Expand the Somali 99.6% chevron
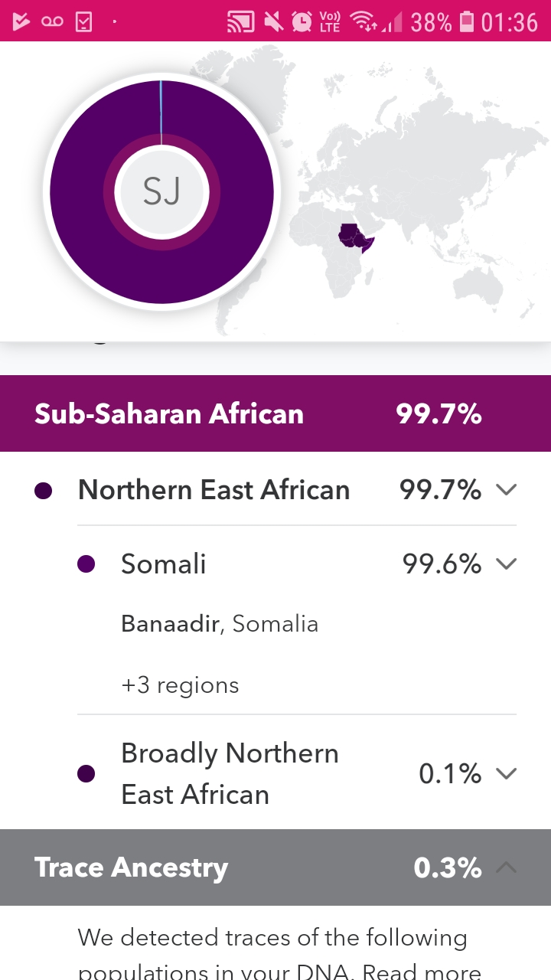Screen dimensions: 551x980 click(x=506, y=564)
